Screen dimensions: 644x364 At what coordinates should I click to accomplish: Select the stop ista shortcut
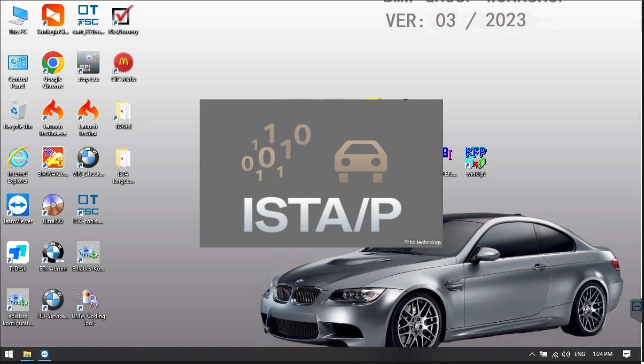(88, 67)
